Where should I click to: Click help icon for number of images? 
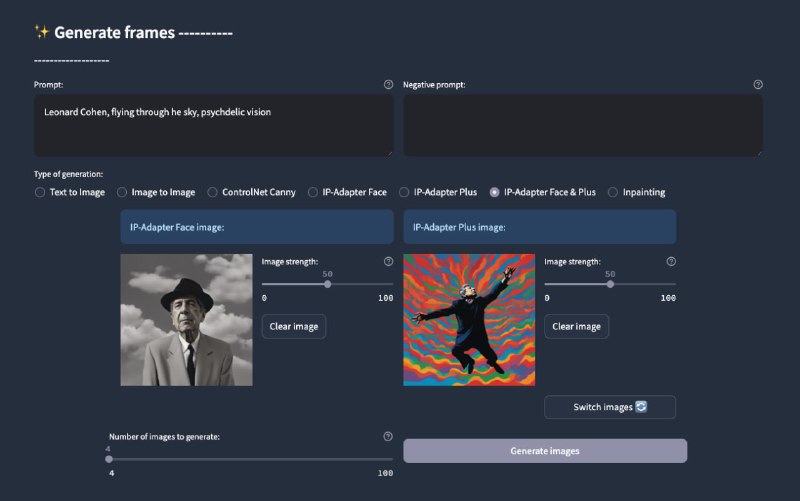(x=388, y=437)
